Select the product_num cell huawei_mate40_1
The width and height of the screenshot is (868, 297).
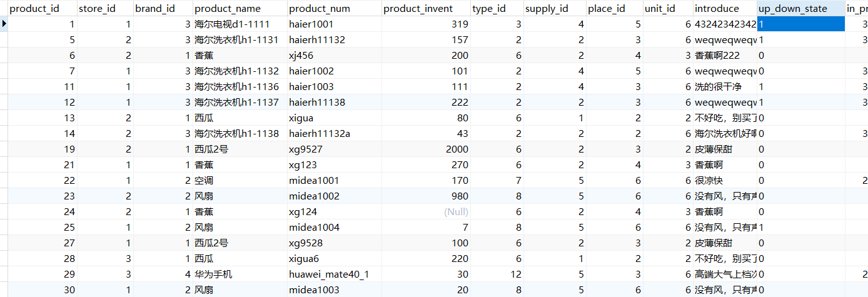[x=334, y=274]
